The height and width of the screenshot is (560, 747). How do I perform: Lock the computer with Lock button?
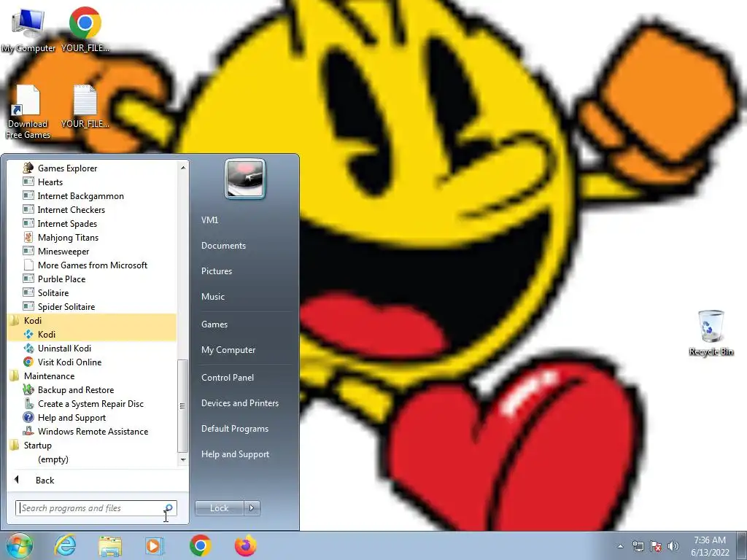(x=219, y=508)
